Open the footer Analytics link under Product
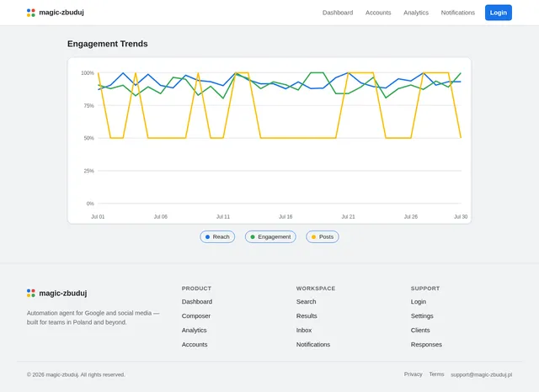The width and height of the screenshot is (539, 392). 195,331
